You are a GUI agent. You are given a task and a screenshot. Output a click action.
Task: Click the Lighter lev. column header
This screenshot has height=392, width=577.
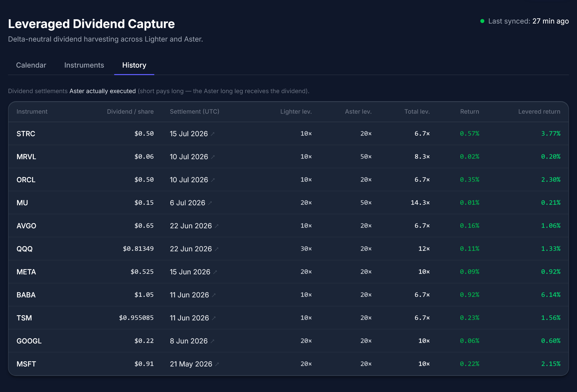[296, 112]
